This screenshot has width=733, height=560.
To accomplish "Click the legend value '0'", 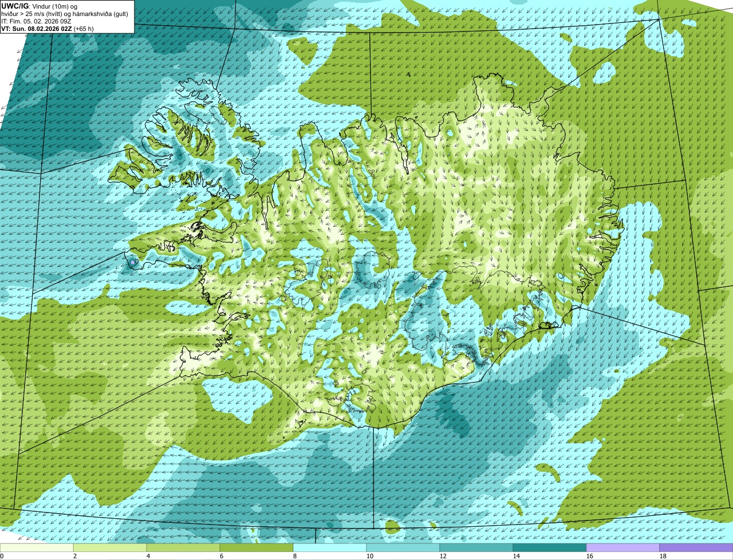I will [2, 556].
